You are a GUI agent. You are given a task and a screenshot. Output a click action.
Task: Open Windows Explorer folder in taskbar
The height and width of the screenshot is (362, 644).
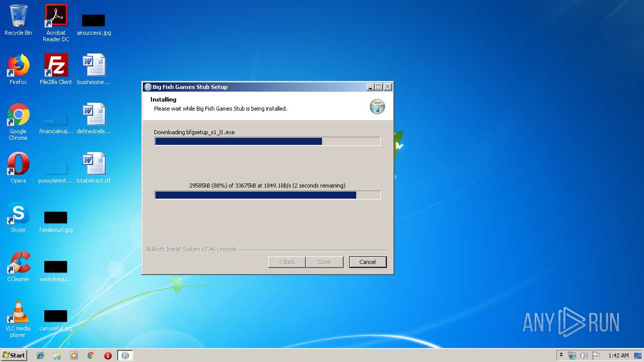point(57,355)
